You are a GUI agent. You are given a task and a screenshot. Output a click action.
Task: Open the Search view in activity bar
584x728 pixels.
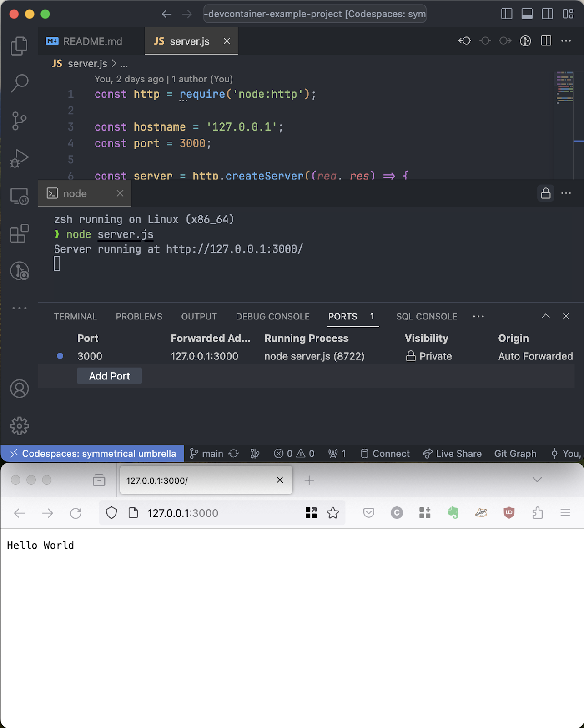pos(19,83)
